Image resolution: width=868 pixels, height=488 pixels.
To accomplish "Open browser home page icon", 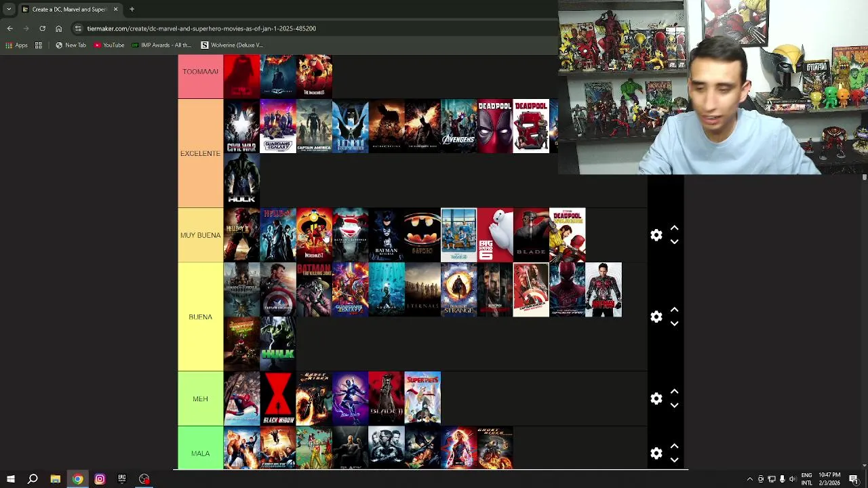I will coord(58,28).
